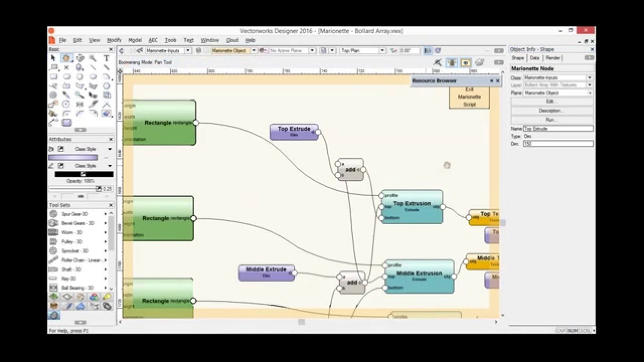
Task: Click the fill style bucket icon in Attributes
Action: (x=51, y=149)
